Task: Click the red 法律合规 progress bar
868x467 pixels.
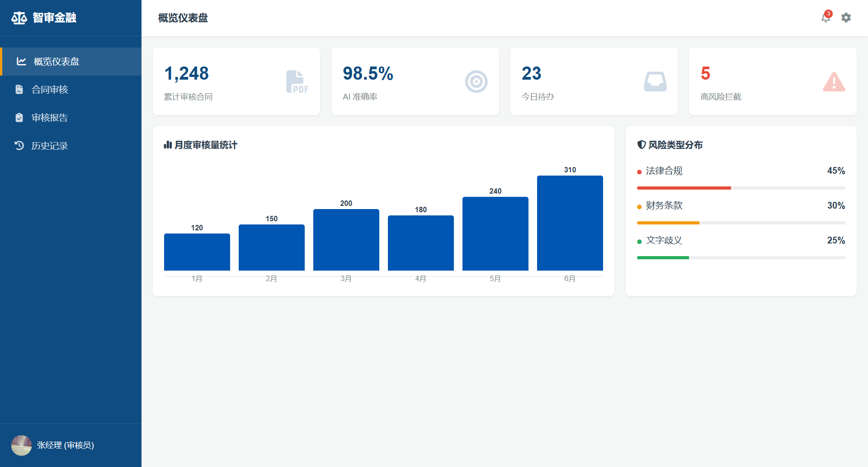Action: [684, 188]
